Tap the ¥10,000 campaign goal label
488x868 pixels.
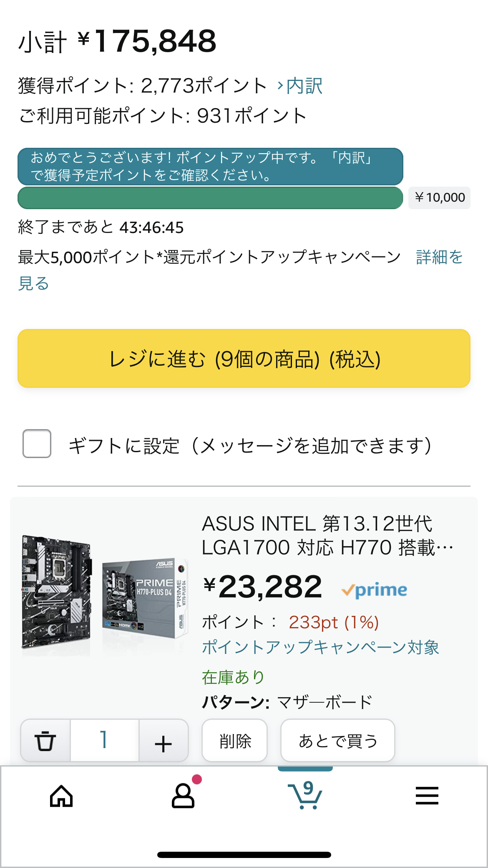[439, 197]
